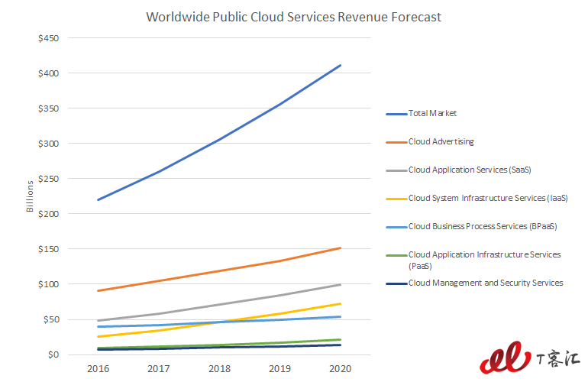Click the Total Market line's 2020 endpoint
This screenshot has width=588, height=382.
[340, 66]
